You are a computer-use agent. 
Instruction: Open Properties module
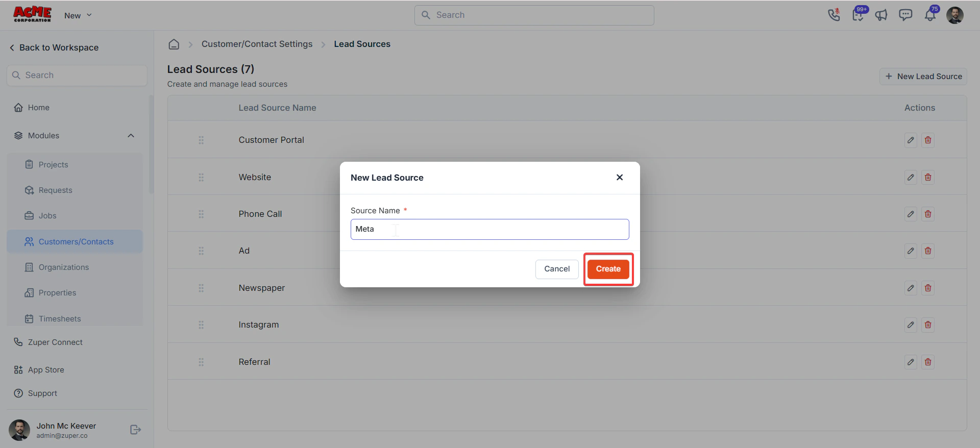(57, 293)
